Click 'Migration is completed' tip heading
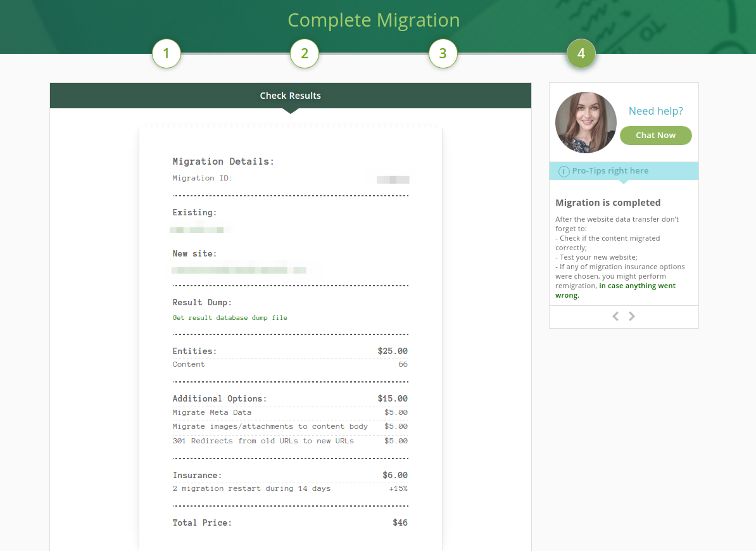756x551 pixels. pos(608,203)
